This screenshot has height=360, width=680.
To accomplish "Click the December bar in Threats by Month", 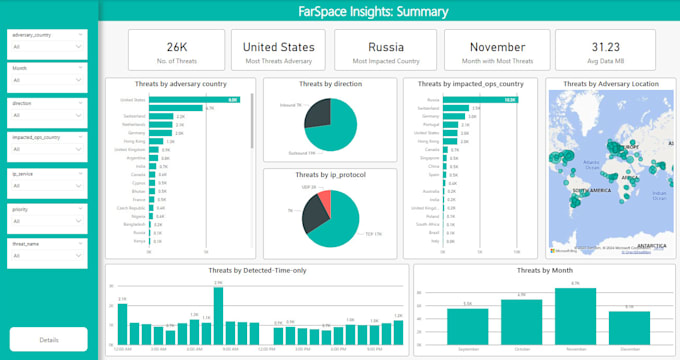I will point(629,328).
